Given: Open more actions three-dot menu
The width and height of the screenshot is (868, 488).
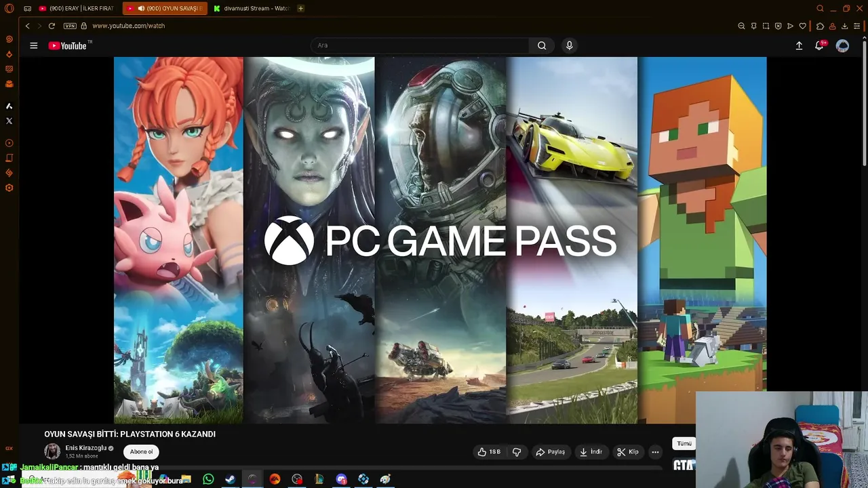Looking at the screenshot, I should tap(655, 451).
